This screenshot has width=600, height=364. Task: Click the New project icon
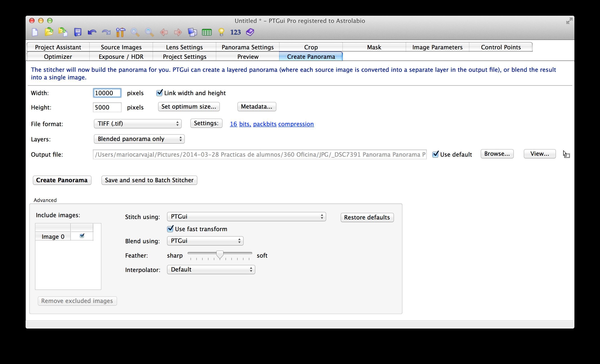click(35, 32)
